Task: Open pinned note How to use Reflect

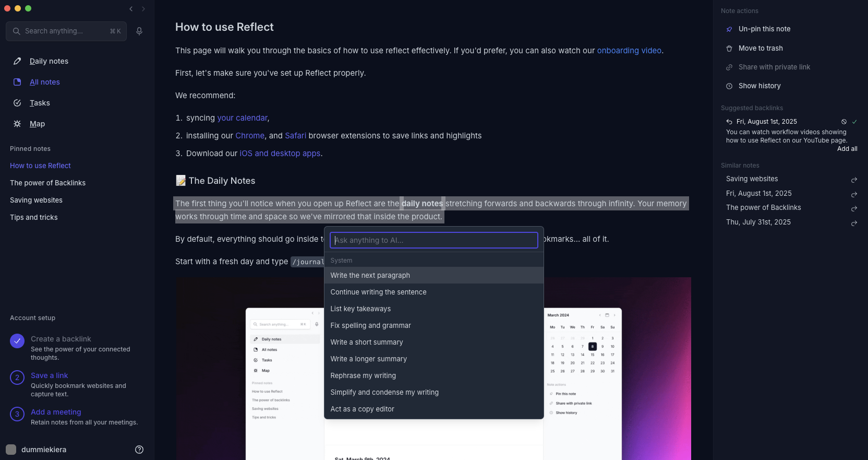Action: tap(40, 166)
